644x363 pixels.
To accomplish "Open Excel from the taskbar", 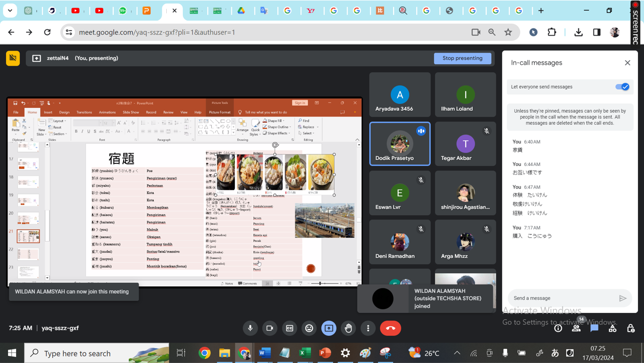I will [x=305, y=353].
